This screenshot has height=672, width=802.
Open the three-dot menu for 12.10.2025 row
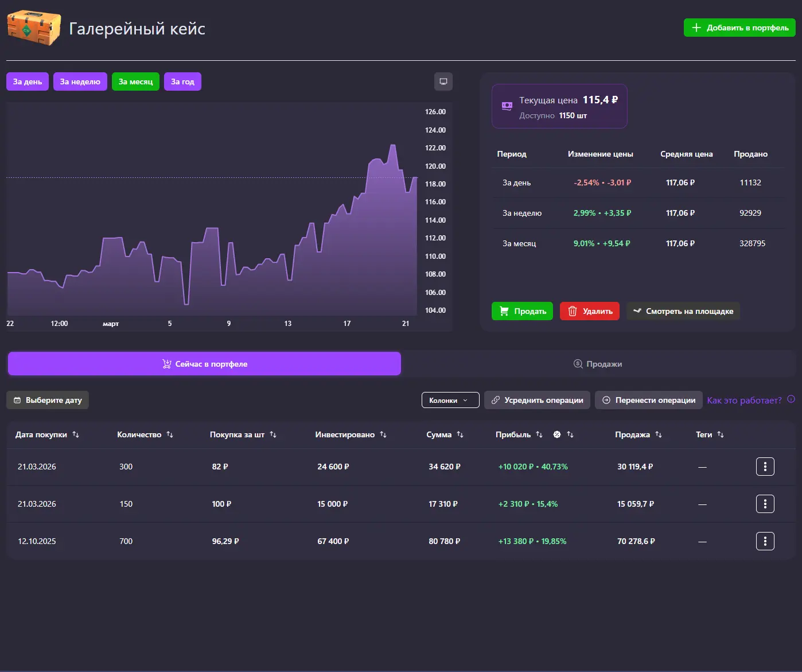765,541
